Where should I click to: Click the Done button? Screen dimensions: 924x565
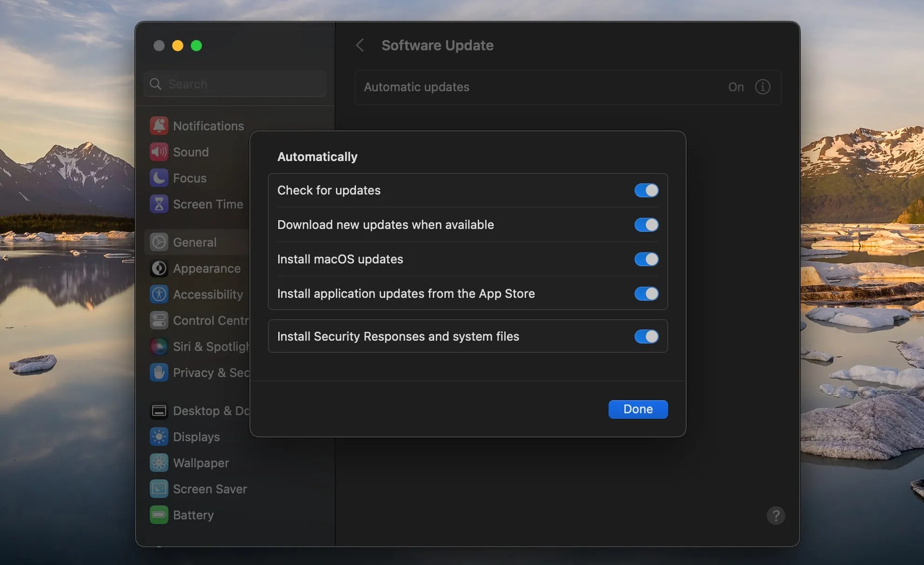637,409
